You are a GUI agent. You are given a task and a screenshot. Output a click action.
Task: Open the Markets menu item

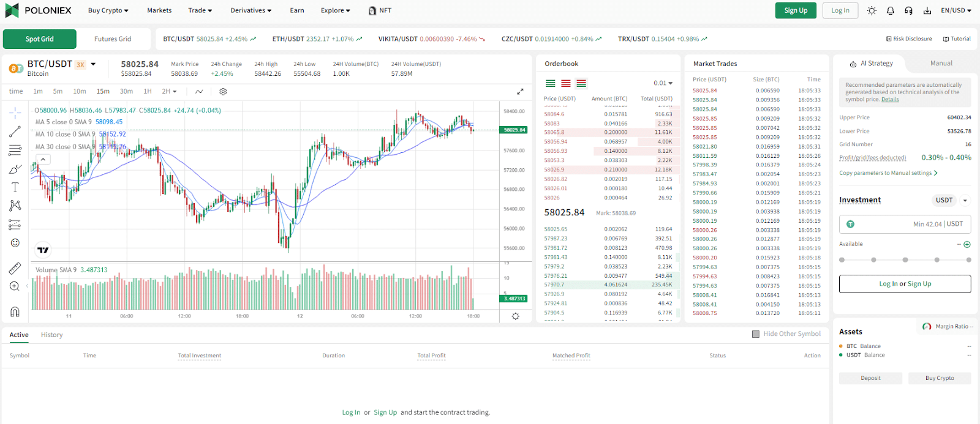click(x=159, y=10)
